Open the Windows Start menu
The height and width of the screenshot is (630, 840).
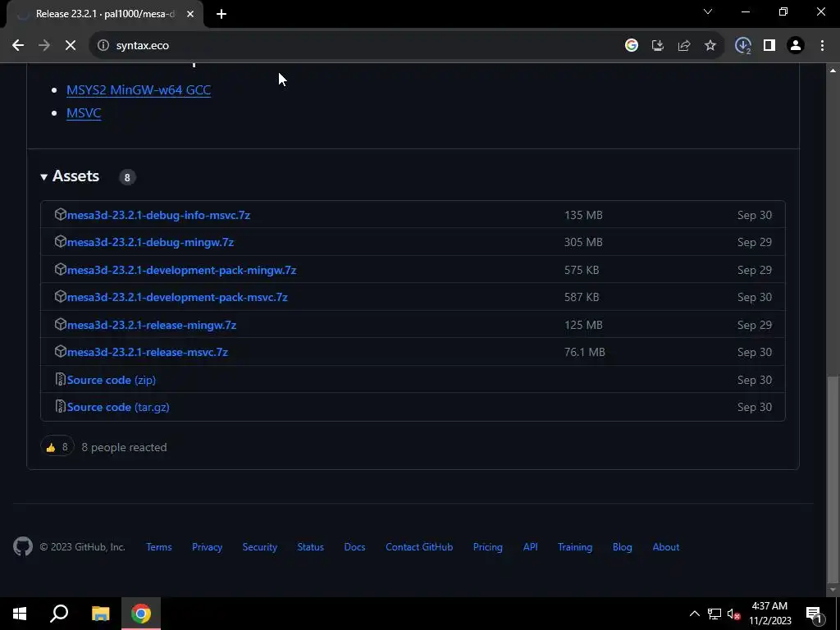[20, 614]
